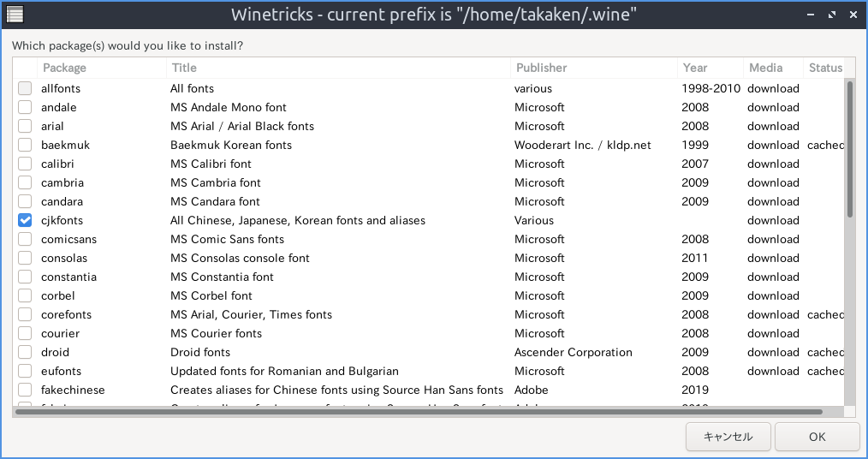This screenshot has height=459, width=868.
Task: Tick the cambria package checkbox
Action: tap(25, 182)
